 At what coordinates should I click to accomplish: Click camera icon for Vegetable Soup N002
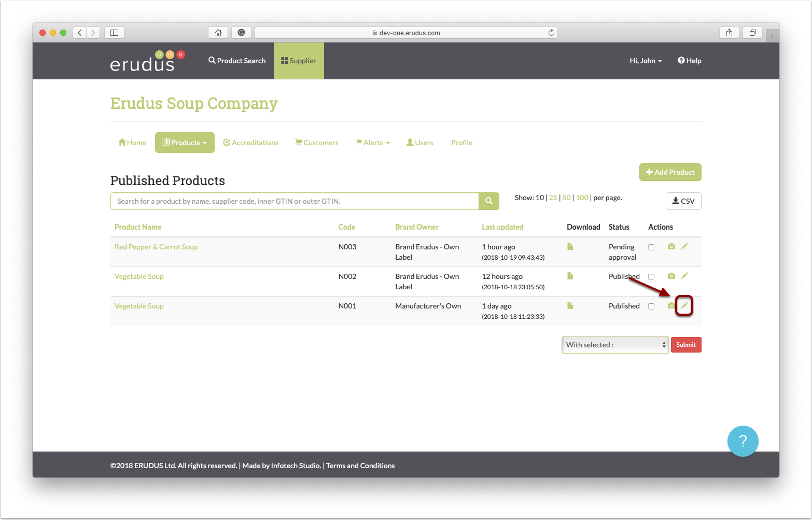click(671, 276)
